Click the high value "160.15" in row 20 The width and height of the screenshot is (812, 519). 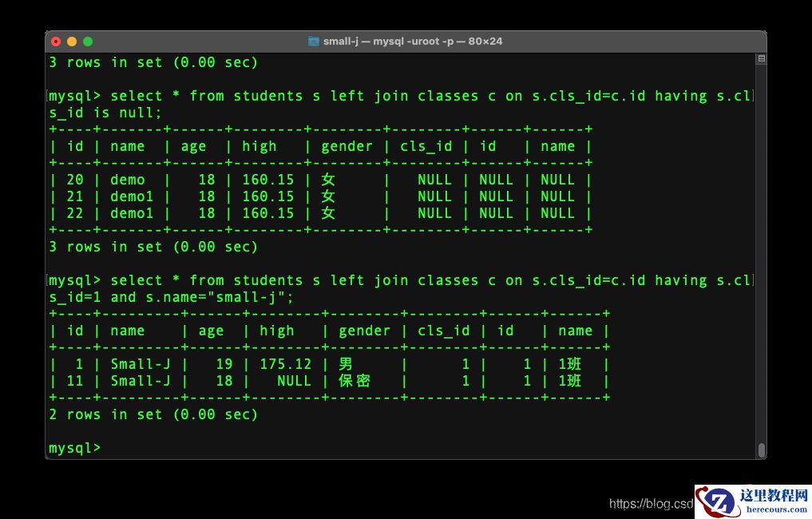point(267,180)
